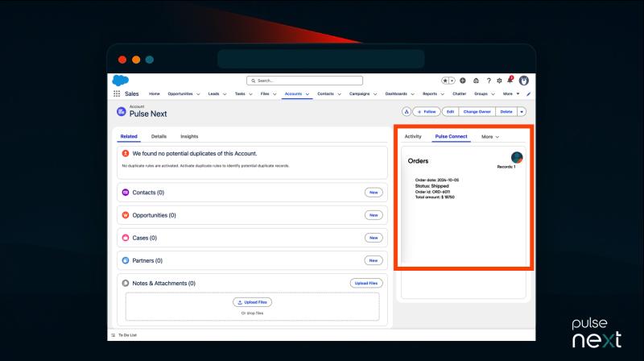Switch to the Details tab
The width and height of the screenshot is (644, 361).
(x=159, y=136)
